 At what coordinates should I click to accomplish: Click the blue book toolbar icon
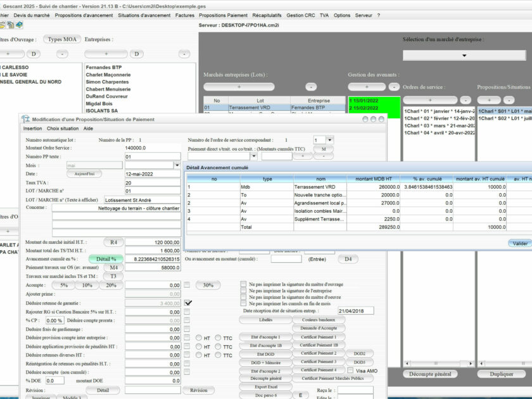[19, 25]
